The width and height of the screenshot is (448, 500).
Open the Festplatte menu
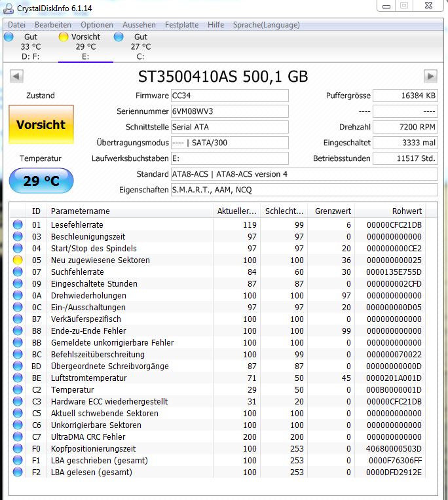coord(181,25)
